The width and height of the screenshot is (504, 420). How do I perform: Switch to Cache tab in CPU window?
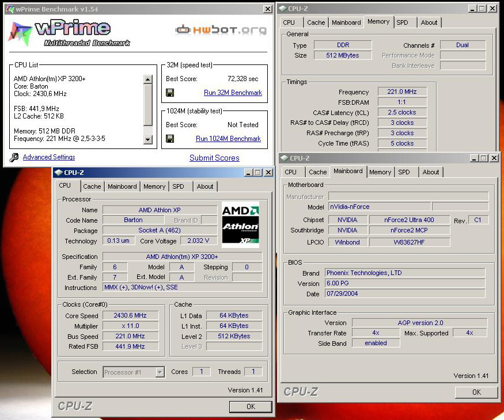coord(92,186)
